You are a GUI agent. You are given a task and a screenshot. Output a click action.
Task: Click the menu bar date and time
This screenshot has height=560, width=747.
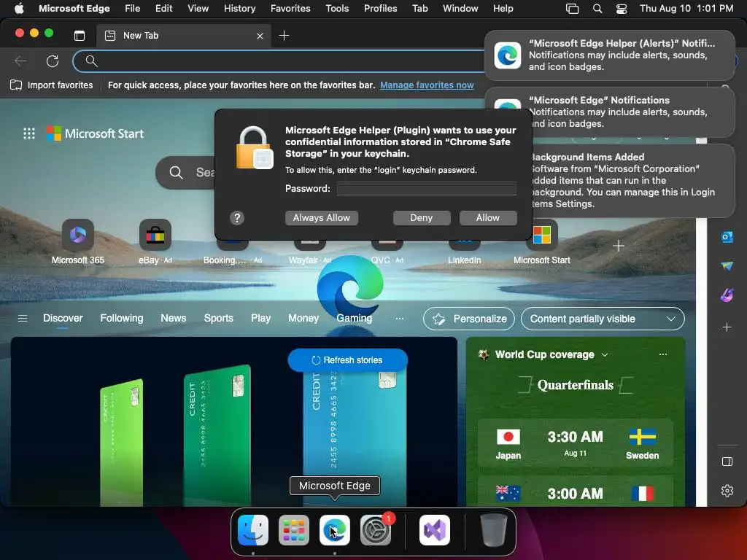point(686,8)
